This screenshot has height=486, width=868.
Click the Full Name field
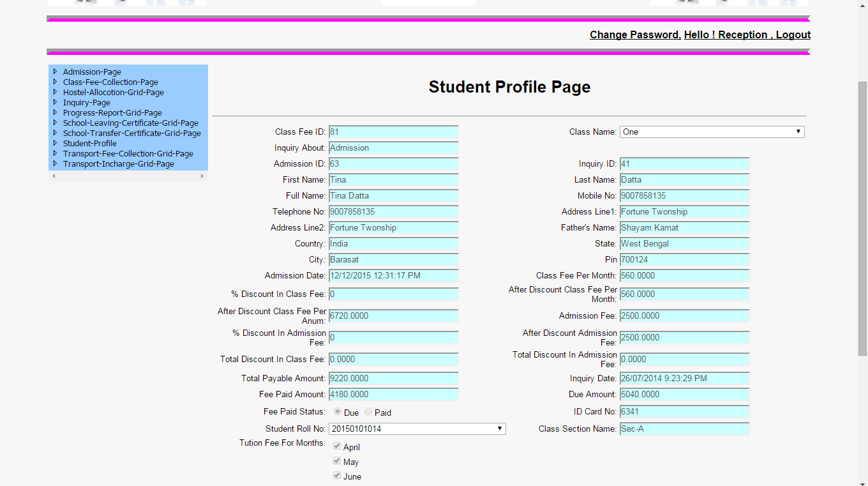pyautogui.click(x=394, y=196)
